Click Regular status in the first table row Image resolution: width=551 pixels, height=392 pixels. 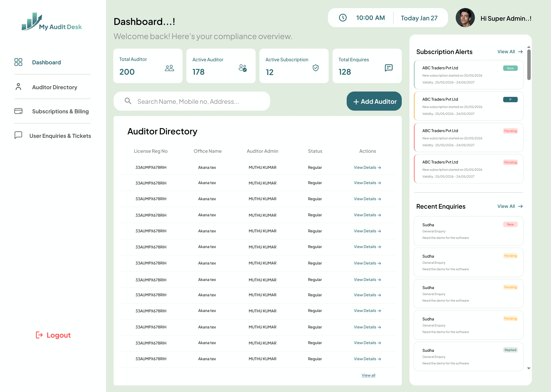(315, 168)
